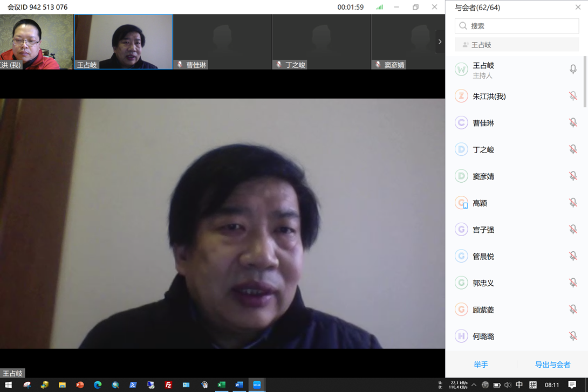Click the participant search field
Image resolution: width=588 pixels, height=392 pixels.
(x=517, y=26)
